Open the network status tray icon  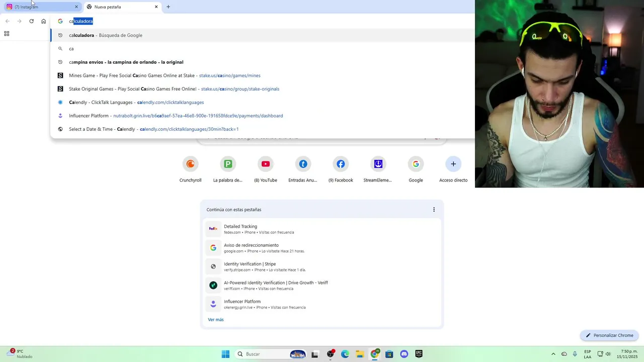(x=600, y=354)
